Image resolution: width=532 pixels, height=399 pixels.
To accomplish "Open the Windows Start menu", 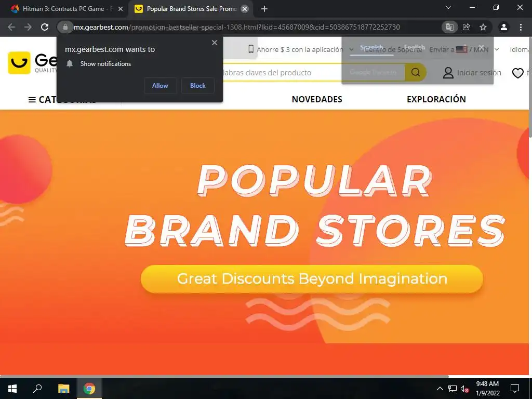I will click(x=12, y=389).
